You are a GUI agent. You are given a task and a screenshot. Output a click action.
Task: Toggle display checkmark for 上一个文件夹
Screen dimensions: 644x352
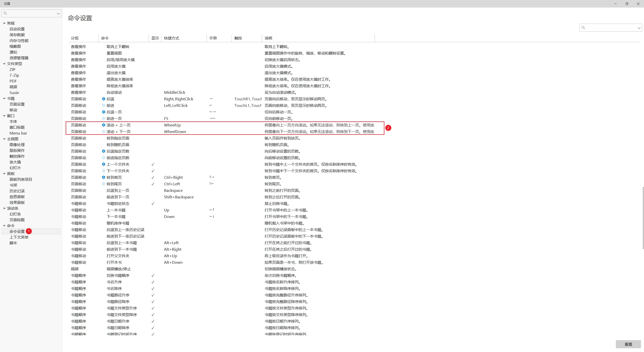153,164
